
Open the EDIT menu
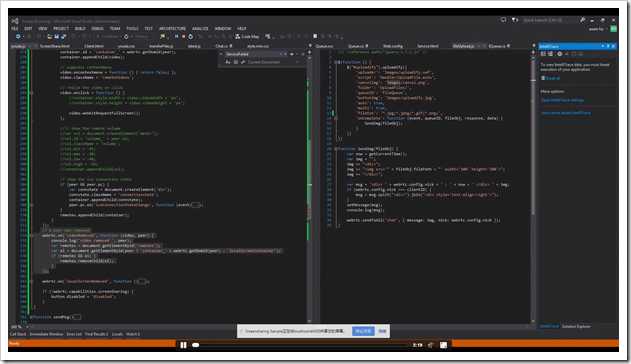pyautogui.click(x=28, y=29)
